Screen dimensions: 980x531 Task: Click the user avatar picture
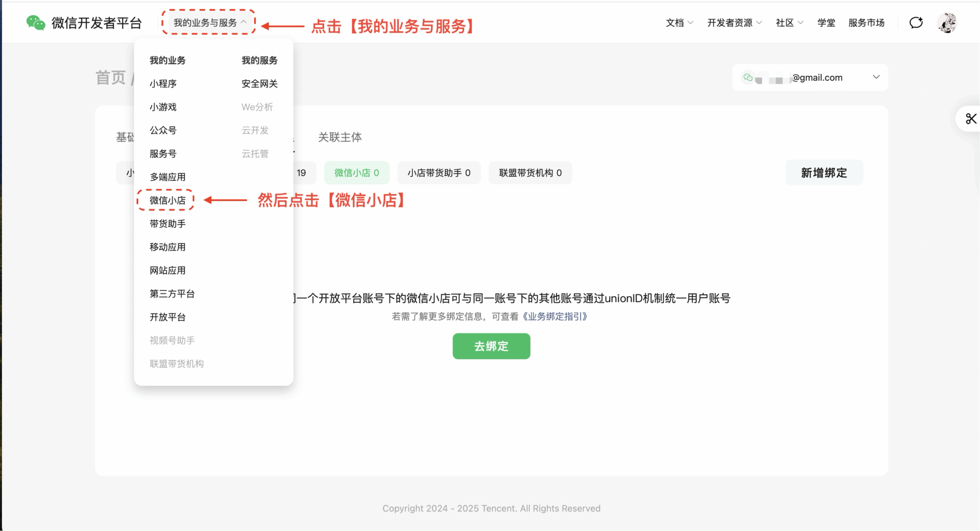click(947, 23)
